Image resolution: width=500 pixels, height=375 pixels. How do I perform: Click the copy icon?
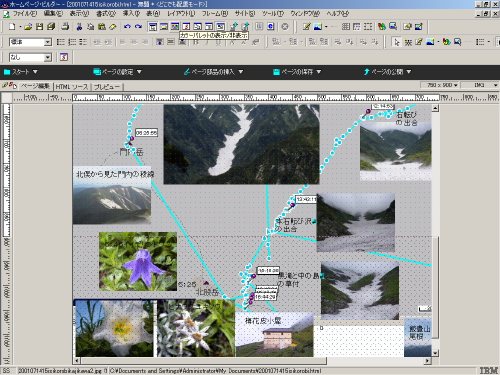(90, 27)
